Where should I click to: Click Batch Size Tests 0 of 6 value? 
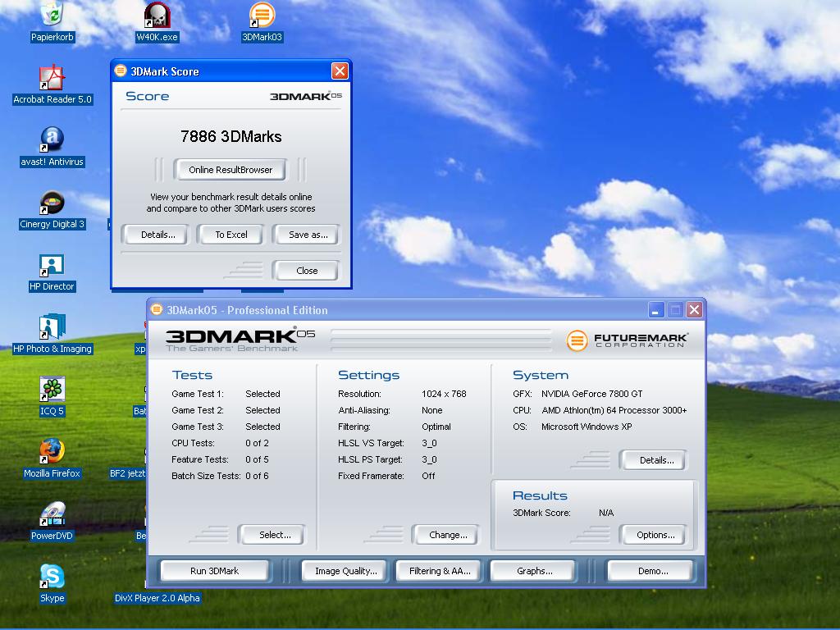point(257,476)
